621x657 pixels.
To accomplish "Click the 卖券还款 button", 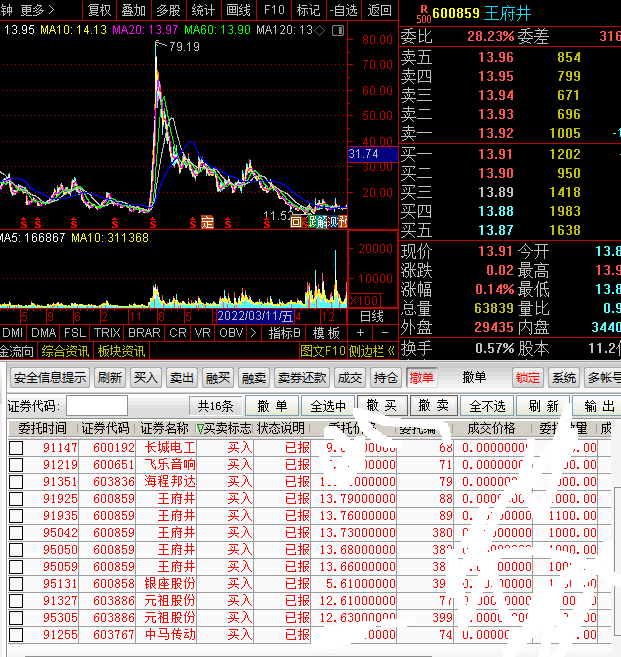I will [302, 378].
